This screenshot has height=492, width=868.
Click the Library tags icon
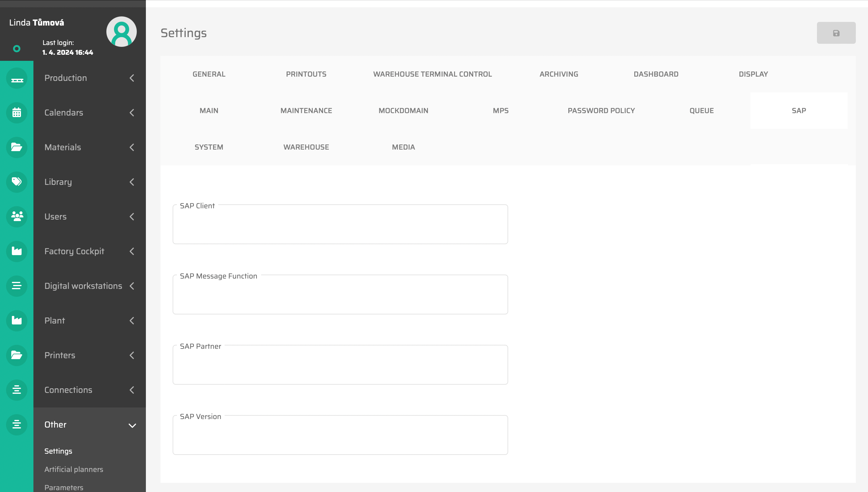[x=16, y=182]
